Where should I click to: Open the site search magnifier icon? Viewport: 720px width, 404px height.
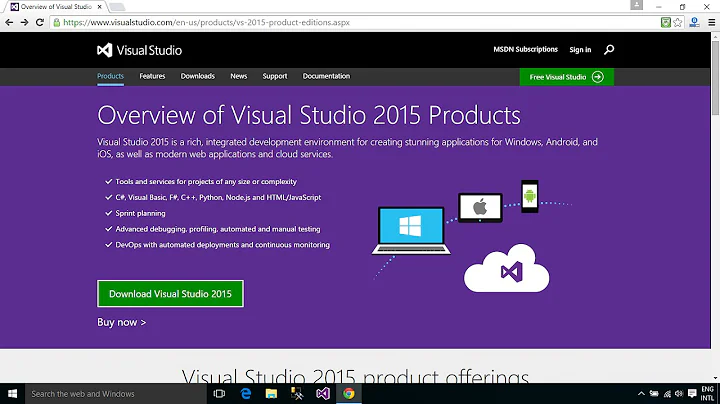[x=609, y=50]
